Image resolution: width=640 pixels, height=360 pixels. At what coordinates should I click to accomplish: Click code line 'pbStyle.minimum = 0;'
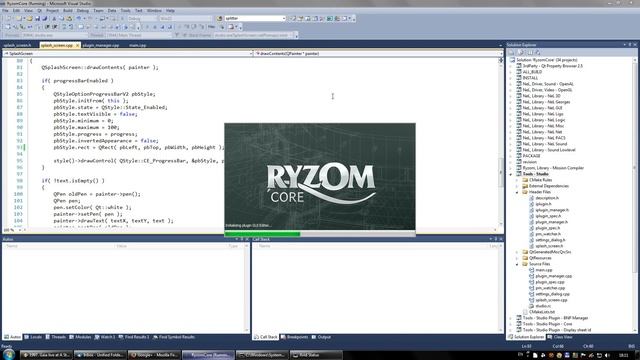83,121
